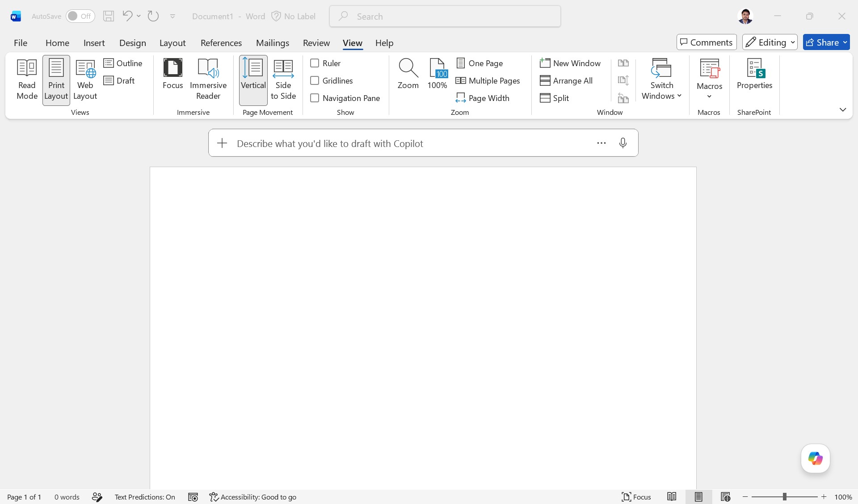Switch to the Home tab
Screen dimensions: 858x504
[x=57, y=42]
